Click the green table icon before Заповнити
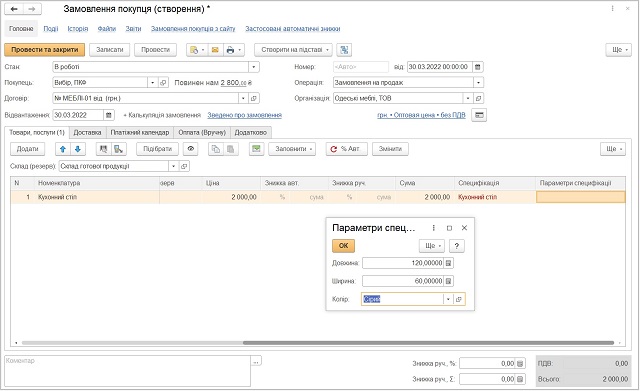 point(256,149)
